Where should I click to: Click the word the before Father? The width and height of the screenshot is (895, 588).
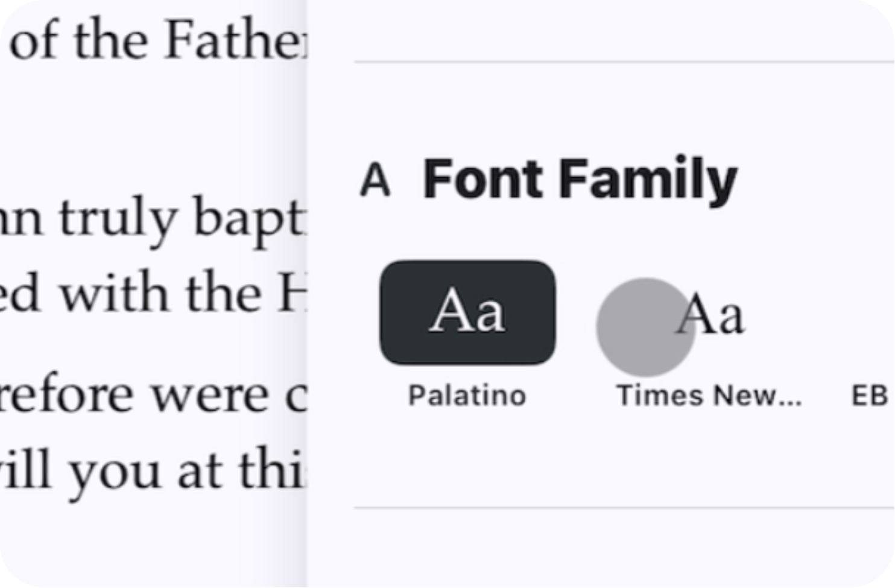pyautogui.click(x=112, y=41)
